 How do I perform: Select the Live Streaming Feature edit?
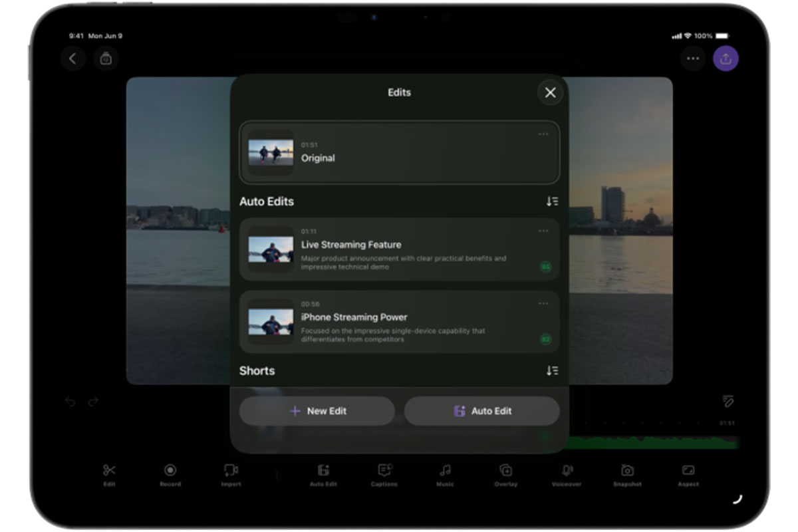point(399,249)
